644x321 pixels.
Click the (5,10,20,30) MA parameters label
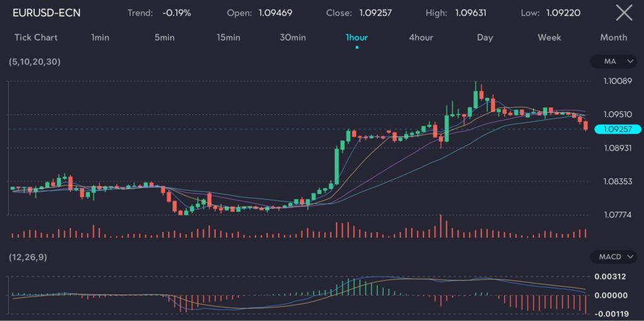click(x=35, y=62)
